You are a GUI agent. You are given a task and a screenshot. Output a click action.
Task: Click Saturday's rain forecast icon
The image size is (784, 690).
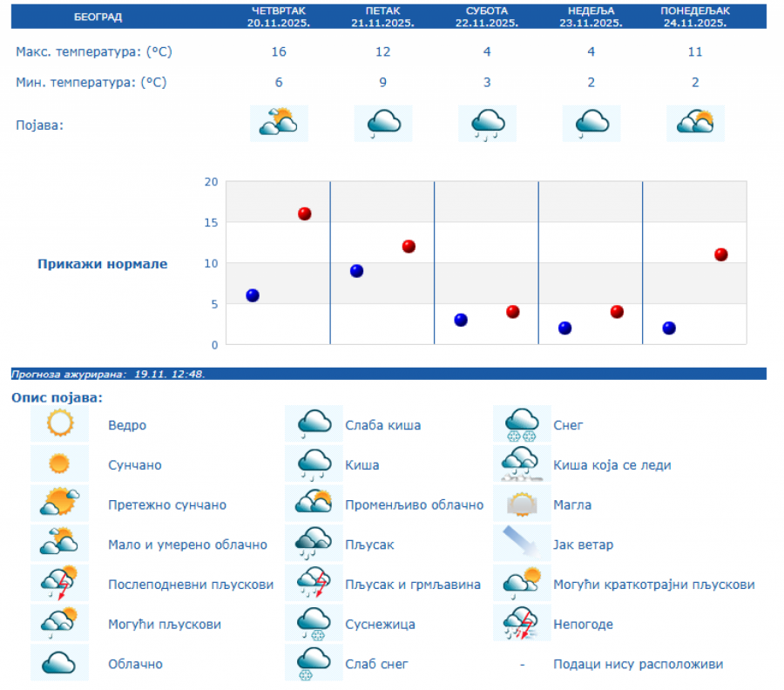pos(487,124)
